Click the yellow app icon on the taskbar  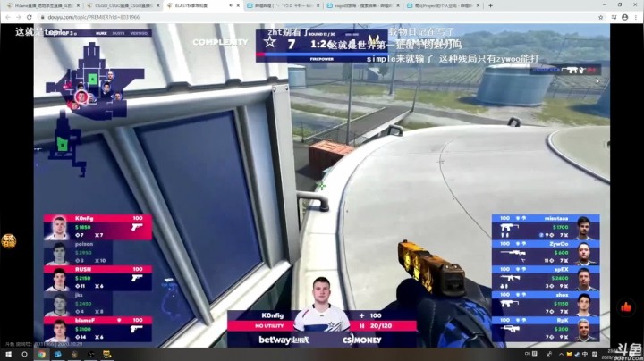[x=106, y=354]
